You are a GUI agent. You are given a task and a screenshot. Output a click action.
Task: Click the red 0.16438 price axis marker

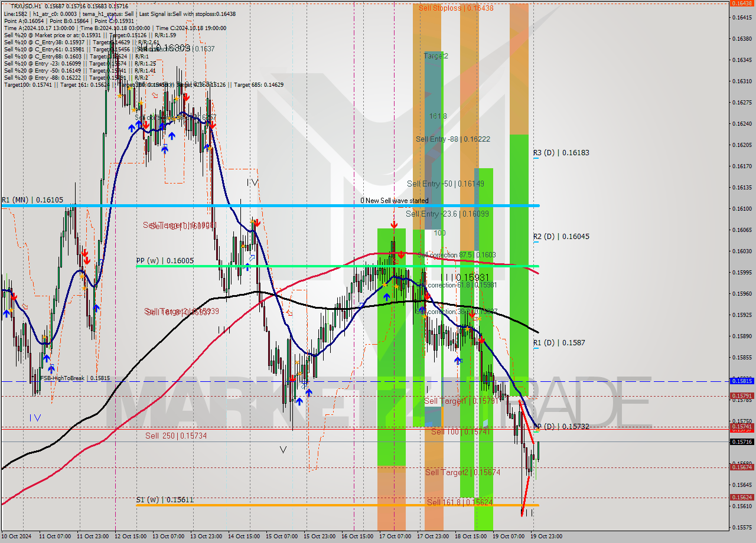pyautogui.click(x=741, y=3)
